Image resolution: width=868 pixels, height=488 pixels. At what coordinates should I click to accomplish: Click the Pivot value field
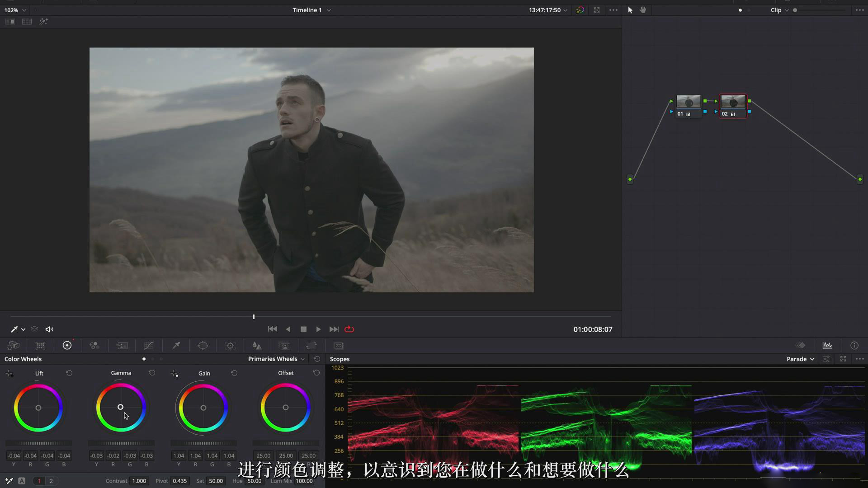[179, 481]
